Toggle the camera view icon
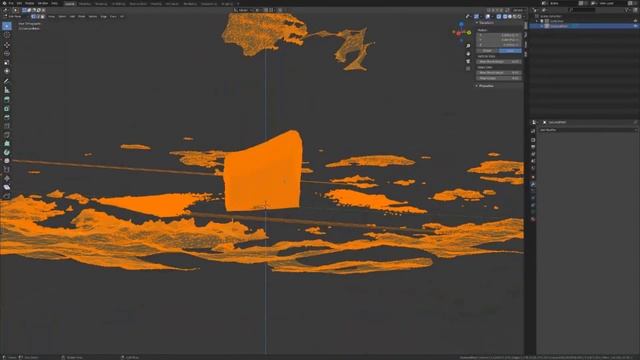Screen dimensions: 640x360 click(468, 61)
